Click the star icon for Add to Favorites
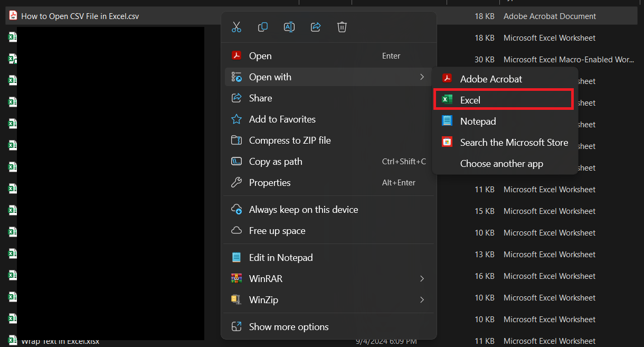This screenshot has width=644, height=347. coord(236,119)
